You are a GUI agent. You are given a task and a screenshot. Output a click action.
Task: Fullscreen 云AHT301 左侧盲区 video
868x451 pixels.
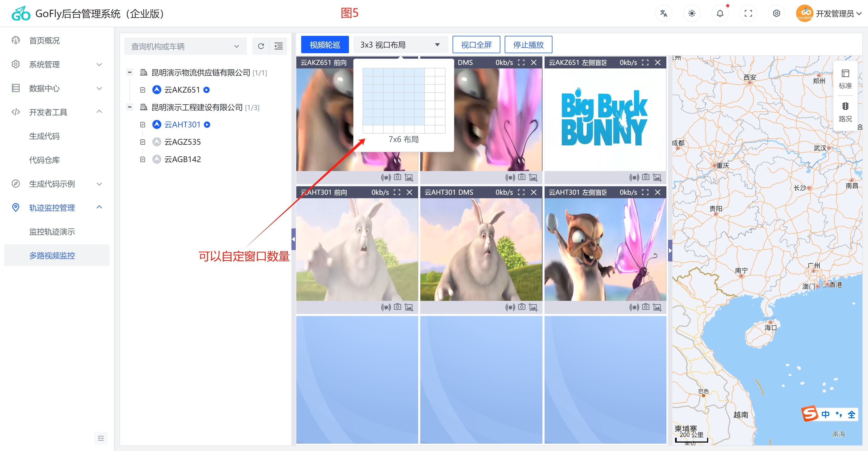pyautogui.click(x=645, y=192)
